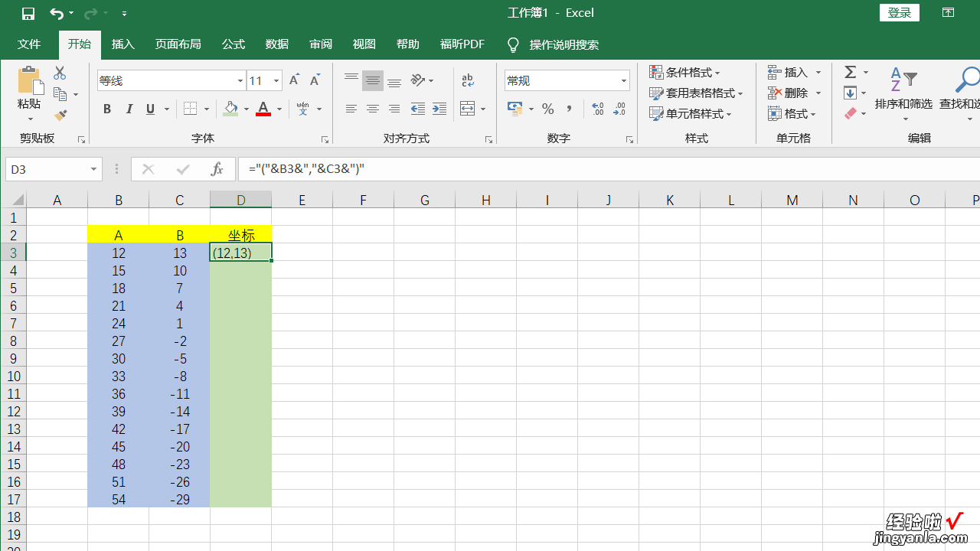Apply percent style icon

(x=547, y=109)
